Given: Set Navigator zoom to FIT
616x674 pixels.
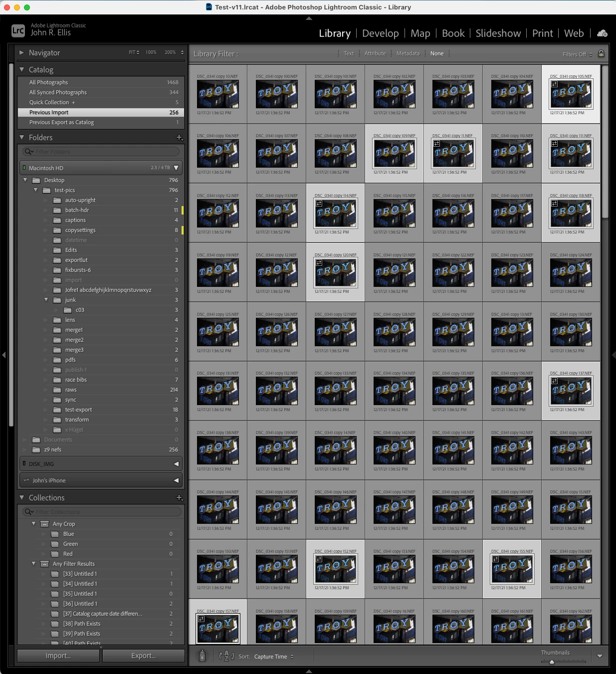Looking at the screenshot, I should tap(134, 52).
